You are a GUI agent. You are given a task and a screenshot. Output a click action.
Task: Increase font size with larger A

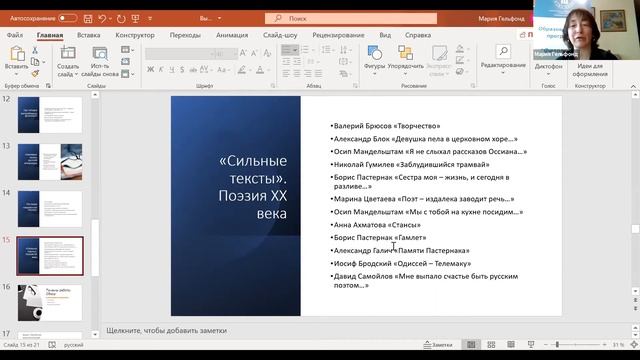(x=243, y=53)
